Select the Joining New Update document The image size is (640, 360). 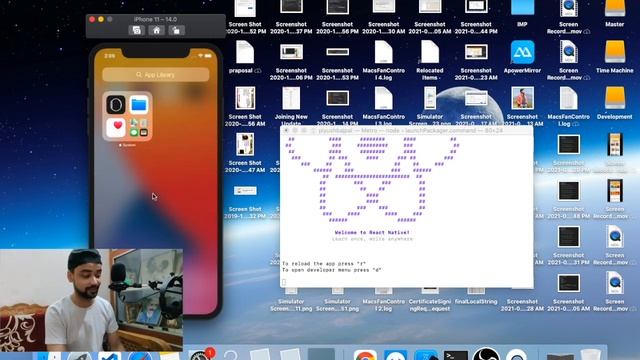291,98
